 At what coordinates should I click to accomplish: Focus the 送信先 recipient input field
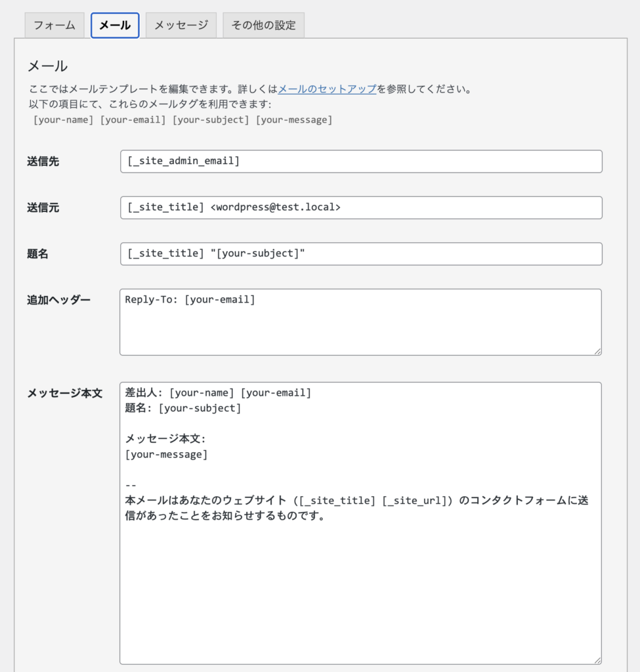point(361,161)
